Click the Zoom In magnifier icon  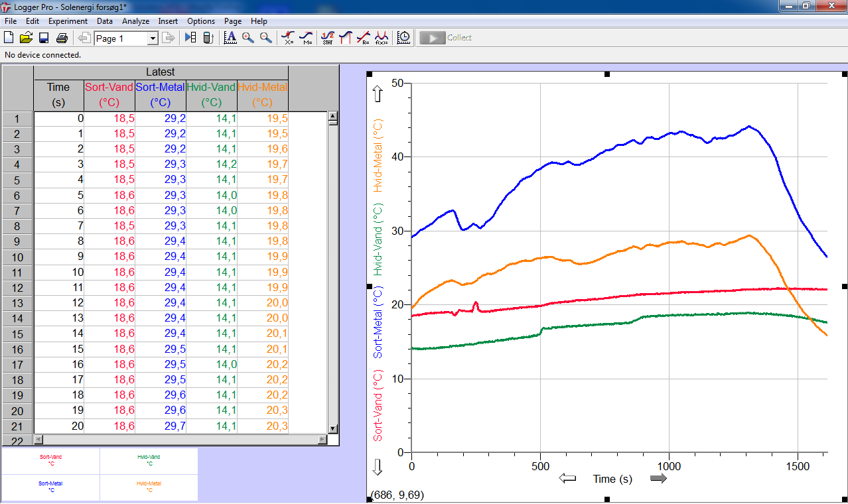tap(248, 38)
